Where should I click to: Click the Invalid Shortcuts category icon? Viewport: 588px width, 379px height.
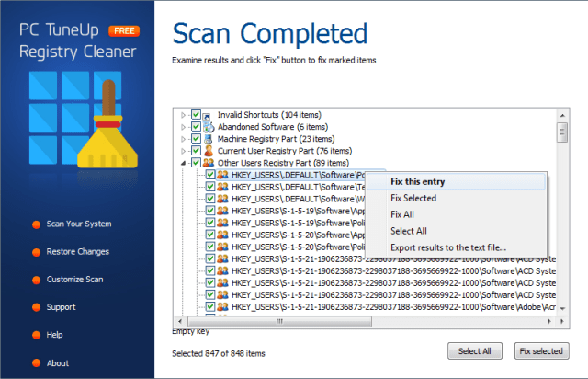(207, 116)
